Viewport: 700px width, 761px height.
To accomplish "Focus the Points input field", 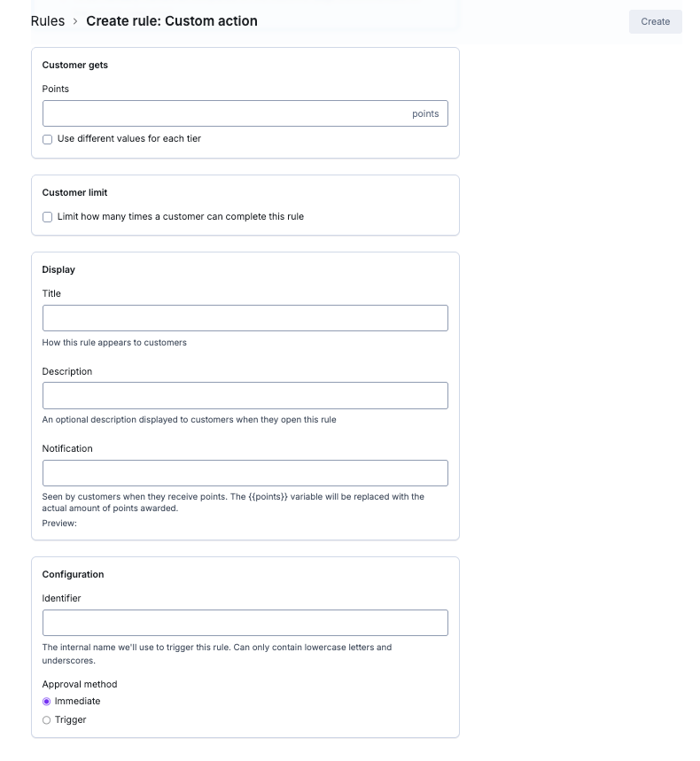I will click(x=245, y=113).
